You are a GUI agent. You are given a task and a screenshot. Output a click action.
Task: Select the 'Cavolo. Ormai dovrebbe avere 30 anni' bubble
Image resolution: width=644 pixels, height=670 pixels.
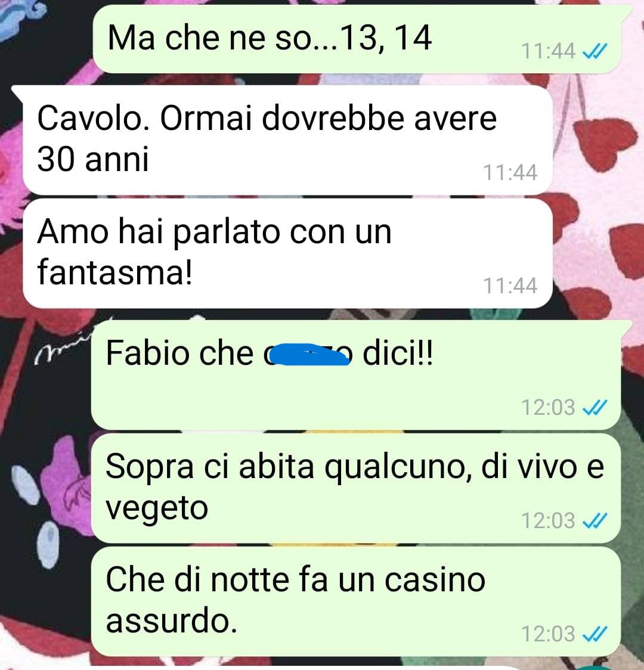[287, 140]
